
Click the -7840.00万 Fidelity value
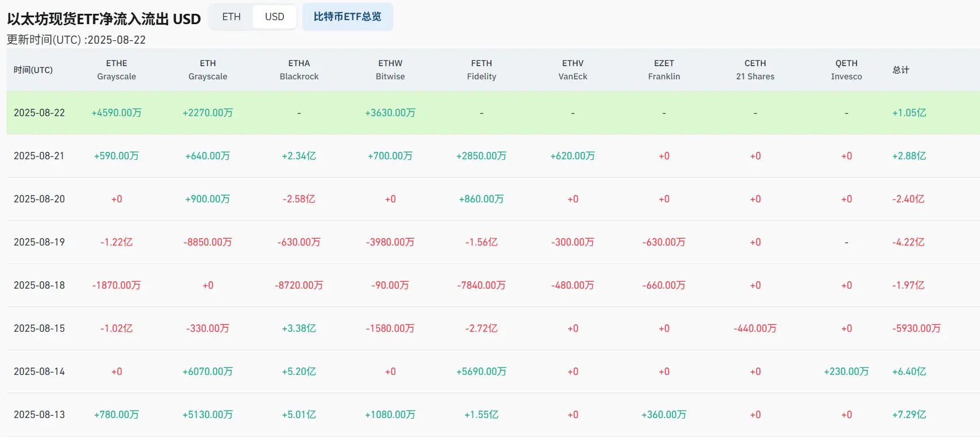(x=482, y=285)
